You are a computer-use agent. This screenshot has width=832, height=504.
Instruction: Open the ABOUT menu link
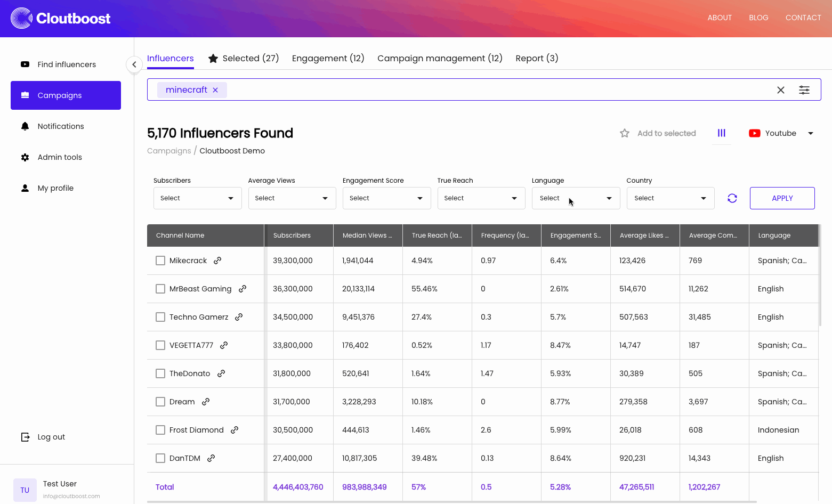coord(720,18)
